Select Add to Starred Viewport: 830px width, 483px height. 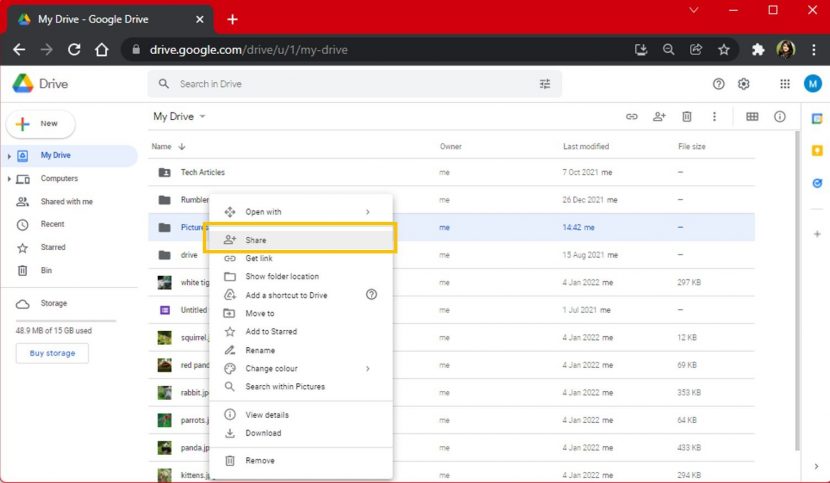click(x=300, y=332)
